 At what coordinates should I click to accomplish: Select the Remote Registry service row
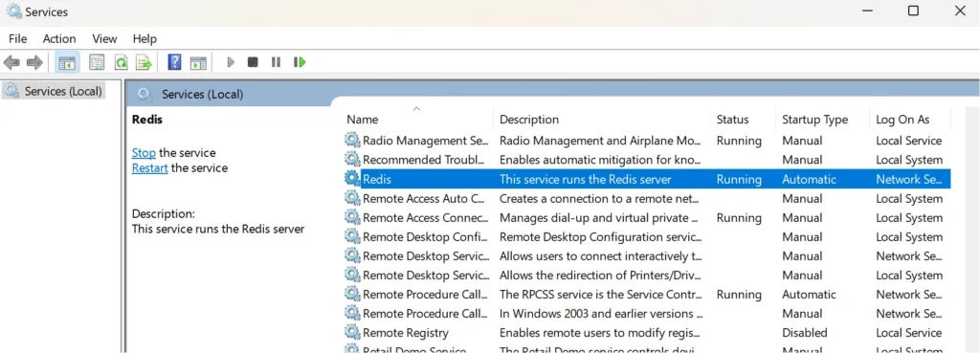click(x=647, y=333)
